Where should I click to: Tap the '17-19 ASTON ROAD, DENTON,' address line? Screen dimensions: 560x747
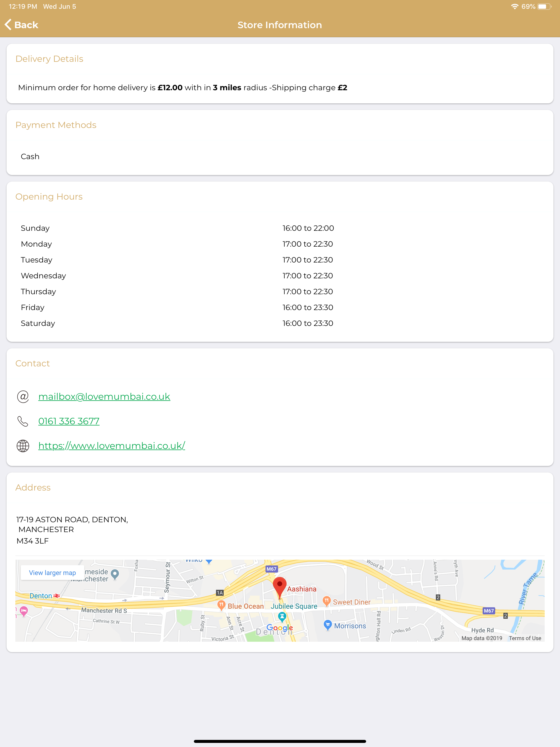coord(72,520)
